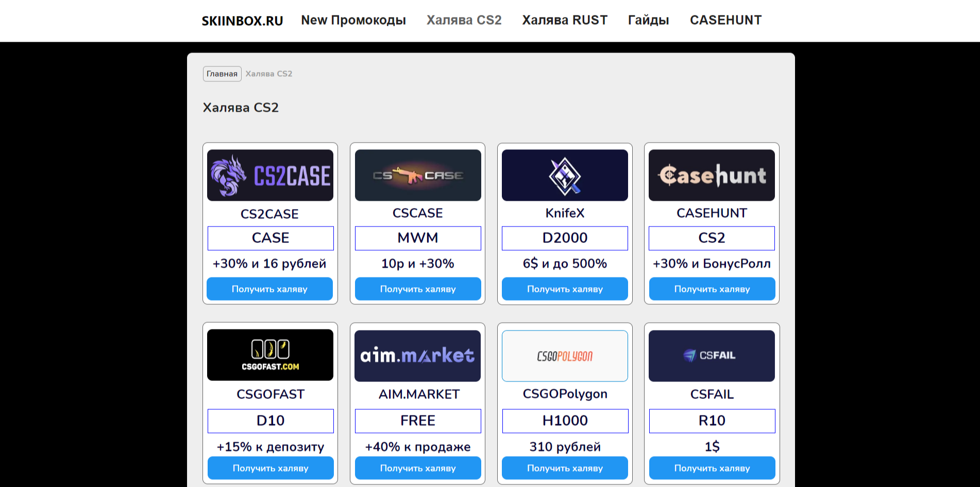Select the R10 promo code field

[712, 421]
